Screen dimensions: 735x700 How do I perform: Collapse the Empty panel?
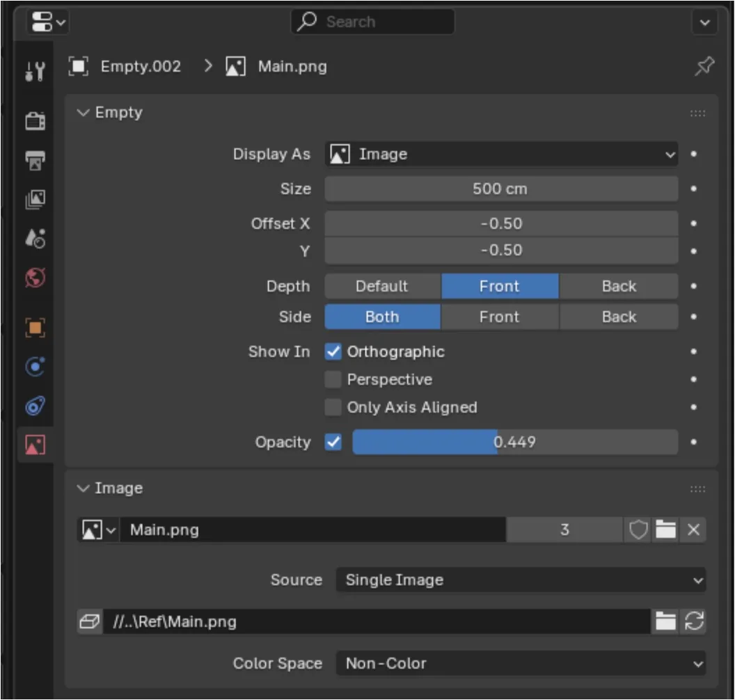(x=83, y=113)
